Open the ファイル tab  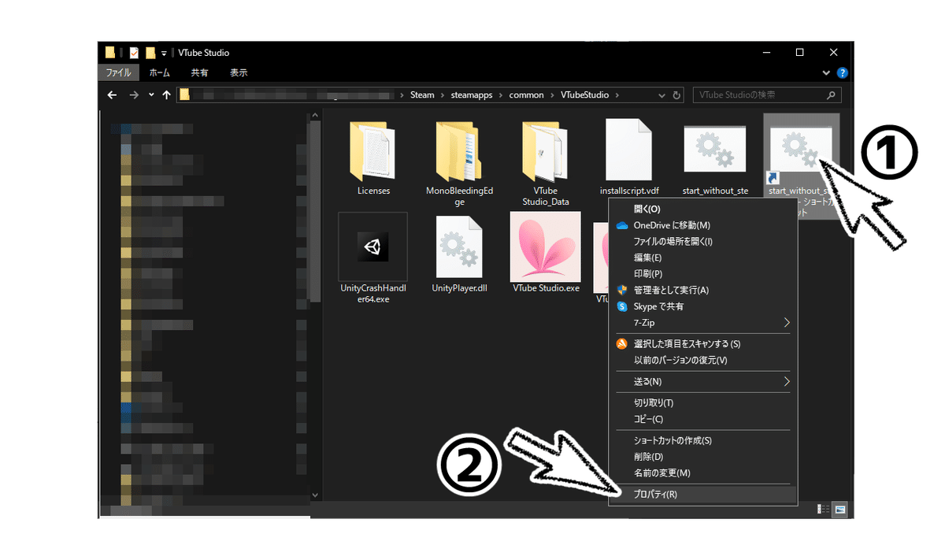[119, 72]
